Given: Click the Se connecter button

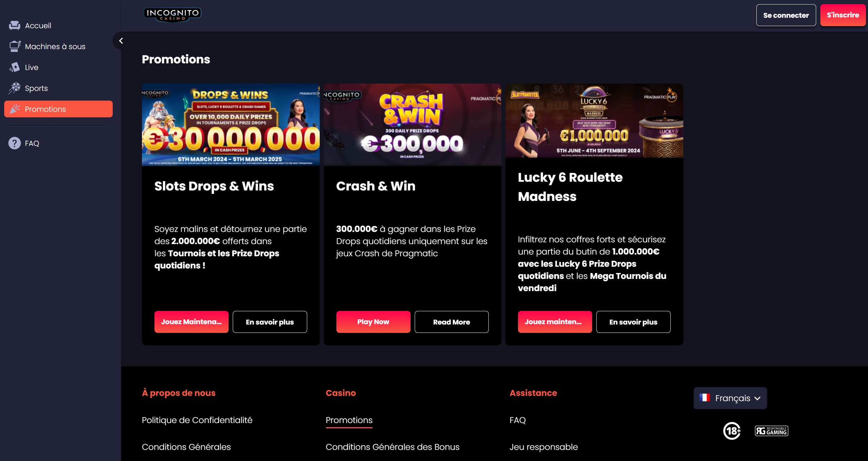Looking at the screenshot, I should 786,15.
